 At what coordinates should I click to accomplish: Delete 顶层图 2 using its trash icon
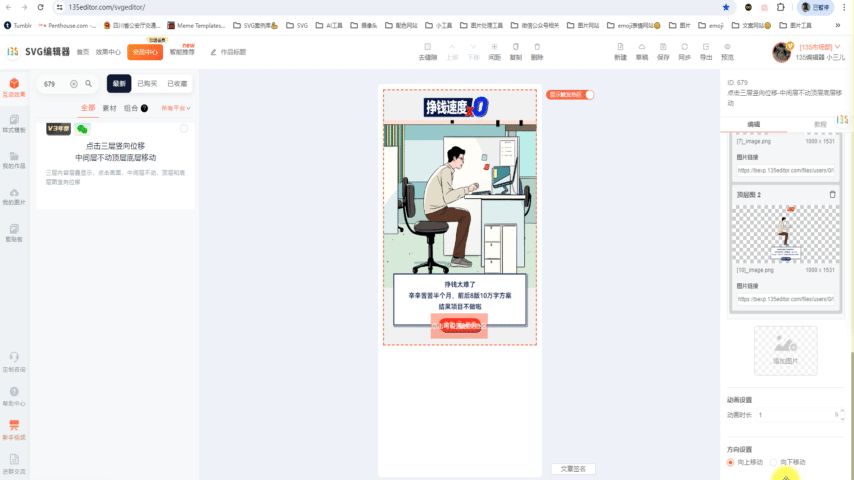pos(832,194)
